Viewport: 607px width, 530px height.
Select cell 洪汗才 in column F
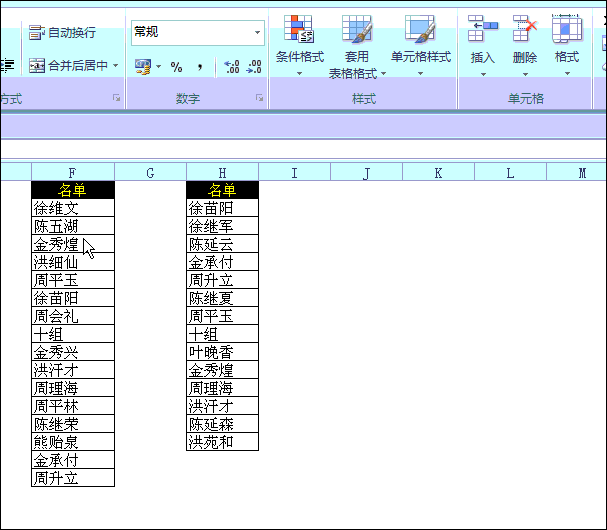(x=73, y=370)
